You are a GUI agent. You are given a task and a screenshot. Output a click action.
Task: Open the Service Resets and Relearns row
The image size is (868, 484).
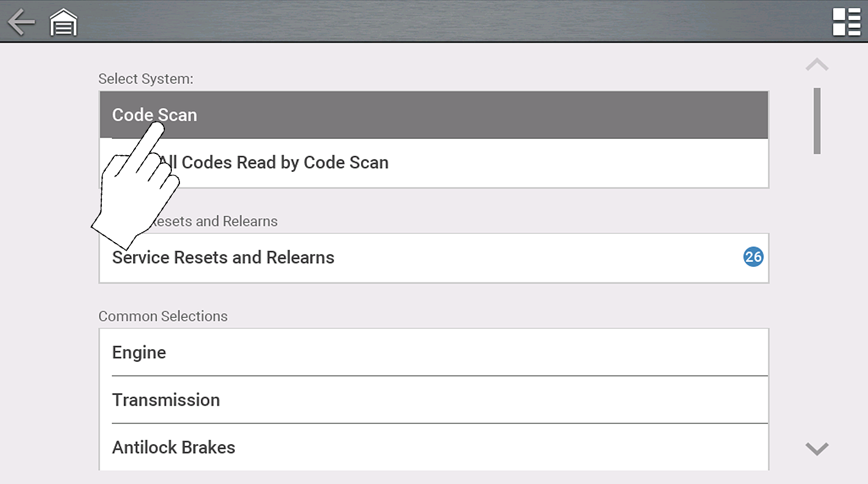pos(405,258)
